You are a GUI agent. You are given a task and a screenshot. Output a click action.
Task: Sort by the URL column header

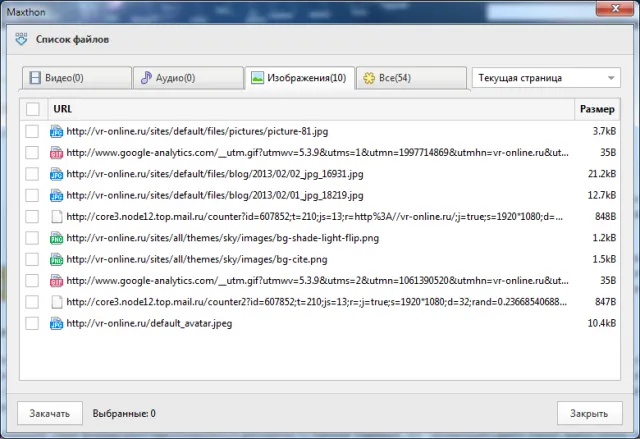coord(311,109)
